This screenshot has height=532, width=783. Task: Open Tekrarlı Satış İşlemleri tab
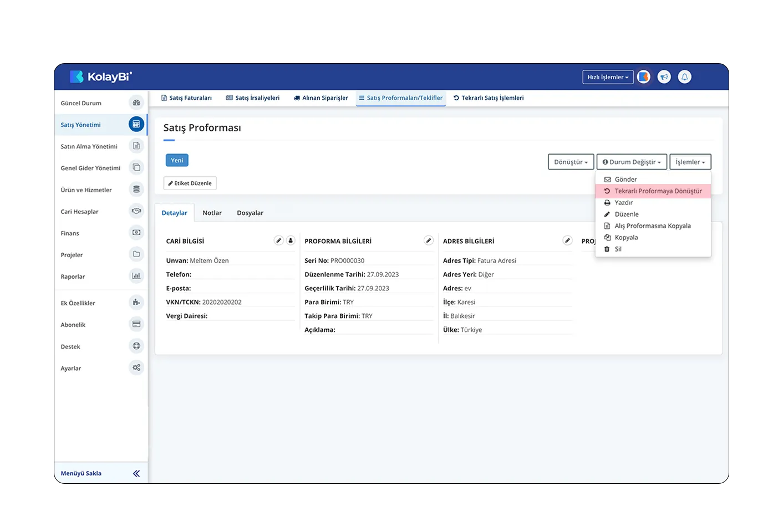point(489,98)
